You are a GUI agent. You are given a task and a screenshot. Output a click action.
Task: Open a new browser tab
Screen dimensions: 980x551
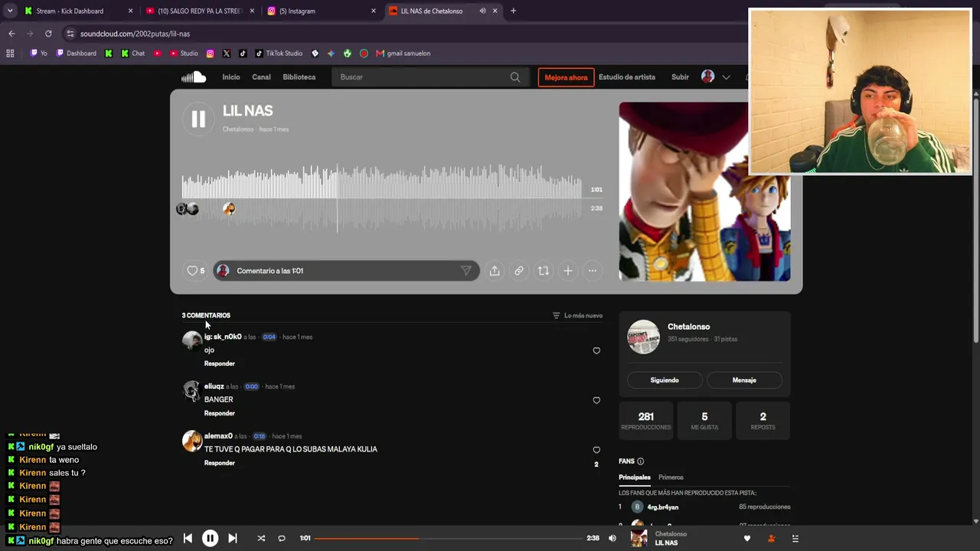513,11
